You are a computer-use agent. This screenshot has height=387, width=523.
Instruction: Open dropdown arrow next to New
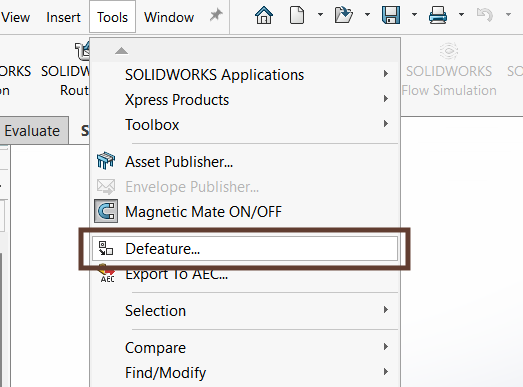[x=320, y=15]
